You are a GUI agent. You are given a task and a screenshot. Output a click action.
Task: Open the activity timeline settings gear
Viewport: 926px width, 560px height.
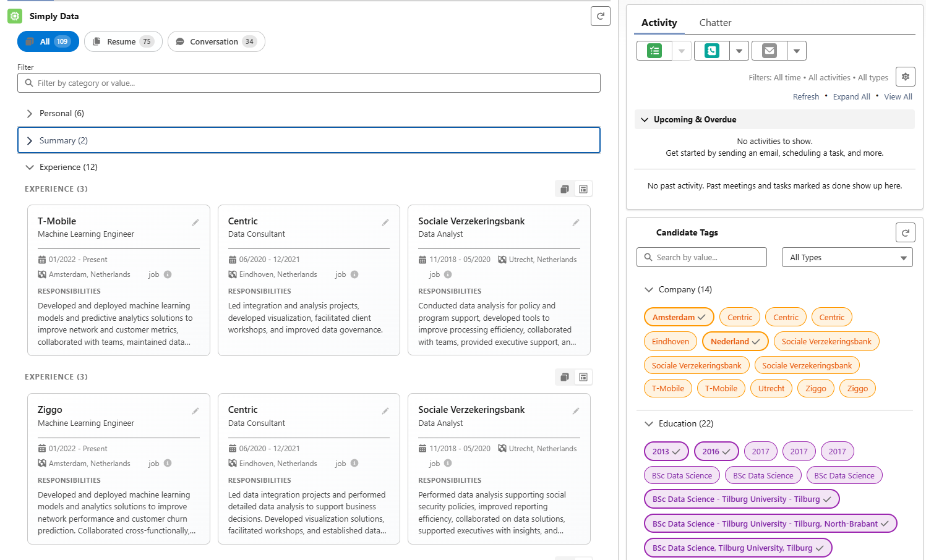905,76
